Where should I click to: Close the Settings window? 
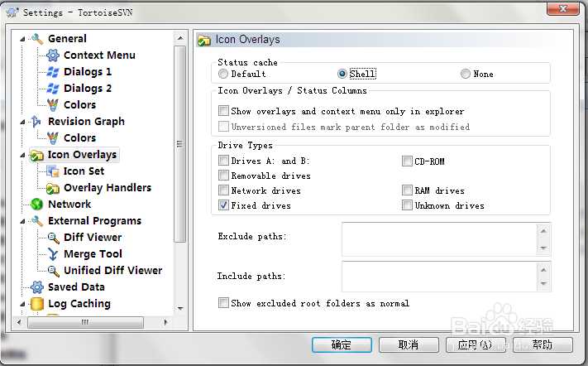pos(563,8)
